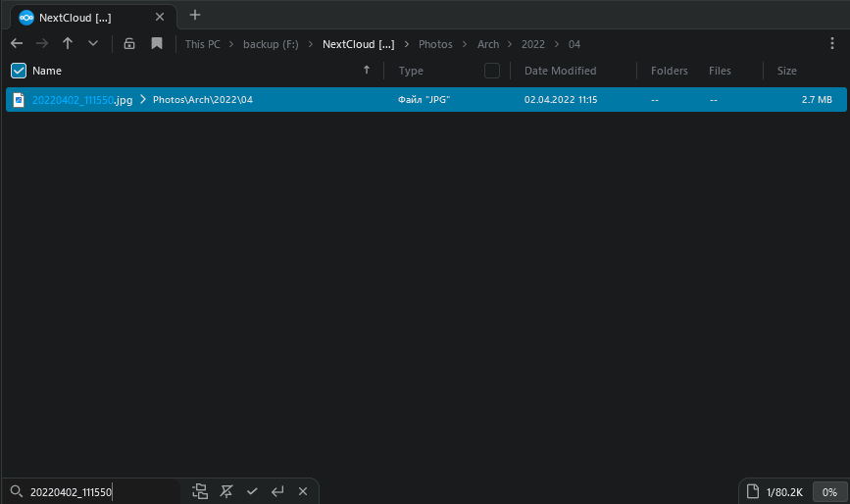The height and width of the screenshot is (504, 850).
Task: Open the recent locations history dropdown
Action: pos(93,43)
